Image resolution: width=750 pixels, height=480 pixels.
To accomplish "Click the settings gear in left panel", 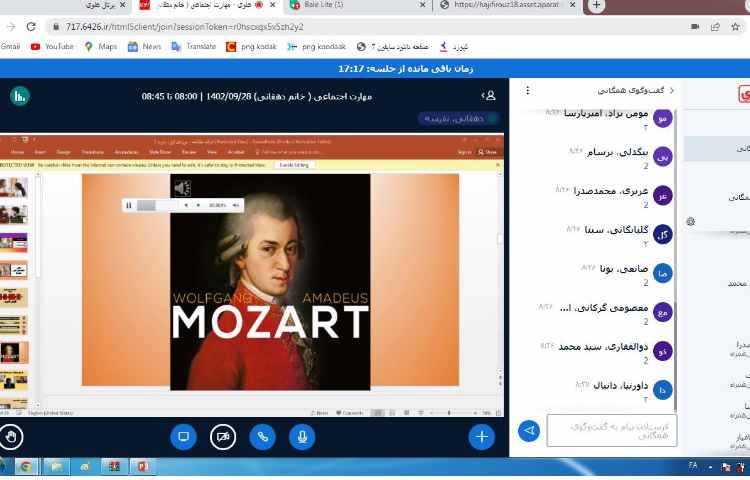I will tap(690, 221).
